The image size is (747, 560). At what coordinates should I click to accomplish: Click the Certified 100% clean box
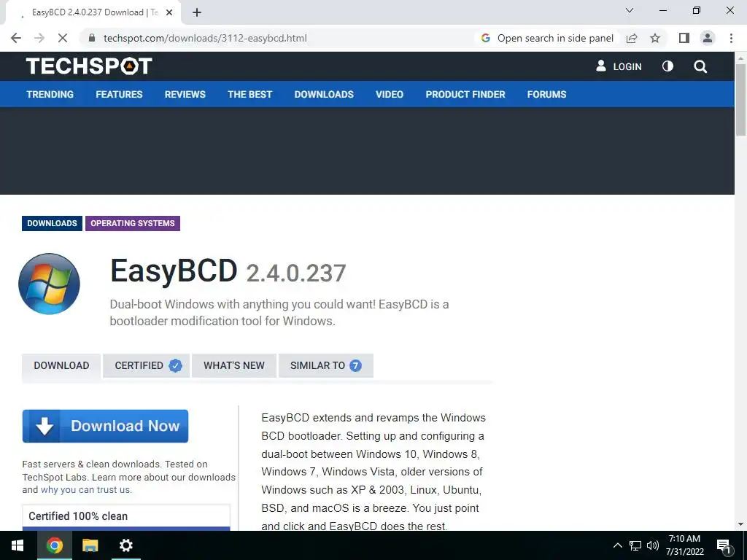pyautogui.click(x=125, y=516)
